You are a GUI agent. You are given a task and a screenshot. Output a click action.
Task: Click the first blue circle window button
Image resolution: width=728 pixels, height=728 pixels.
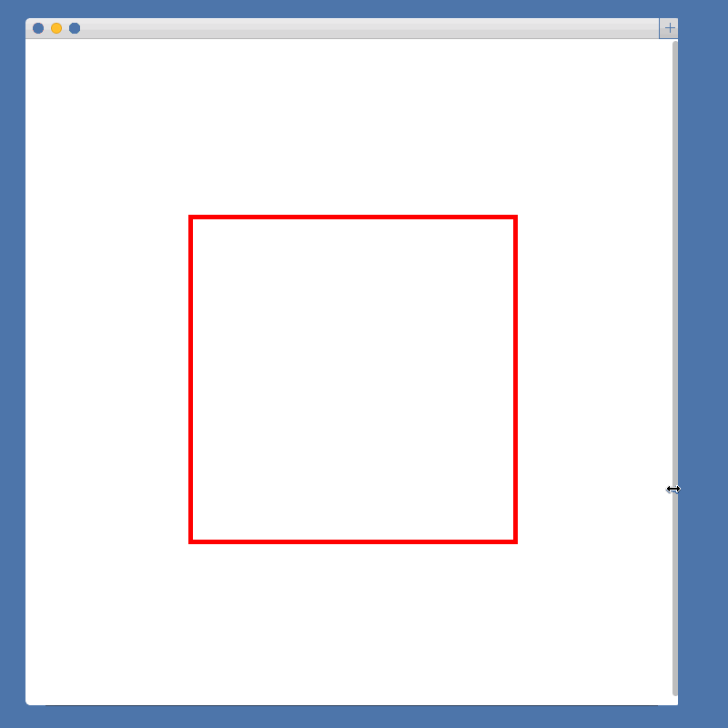tap(38, 28)
